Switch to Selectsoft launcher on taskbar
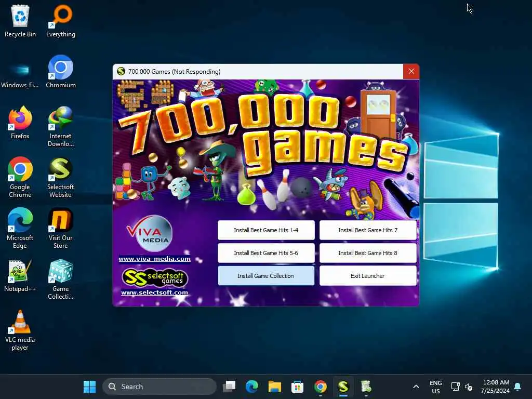Viewport: 532px width, 399px height. [343, 387]
